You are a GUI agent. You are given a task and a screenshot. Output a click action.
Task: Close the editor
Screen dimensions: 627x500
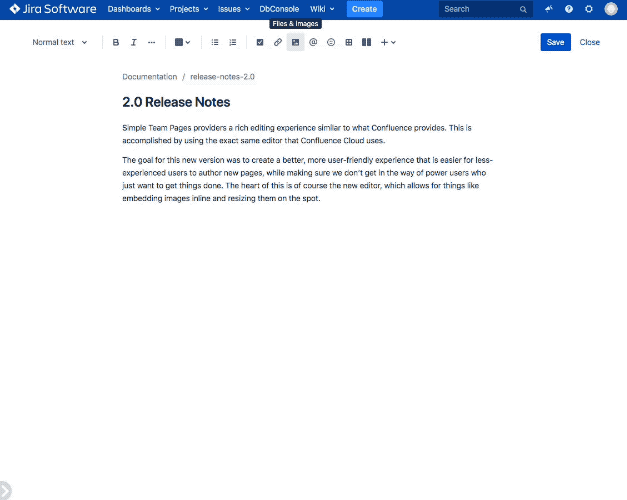[x=589, y=42]
